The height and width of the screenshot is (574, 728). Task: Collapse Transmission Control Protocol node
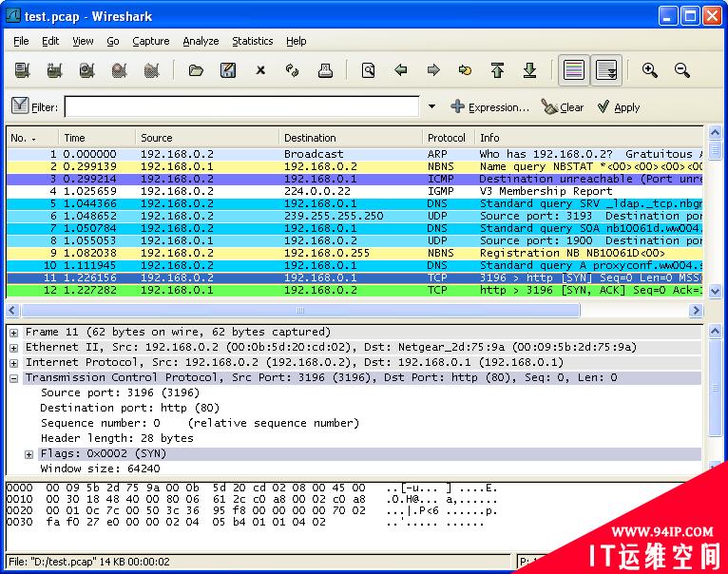coord(14,378)
